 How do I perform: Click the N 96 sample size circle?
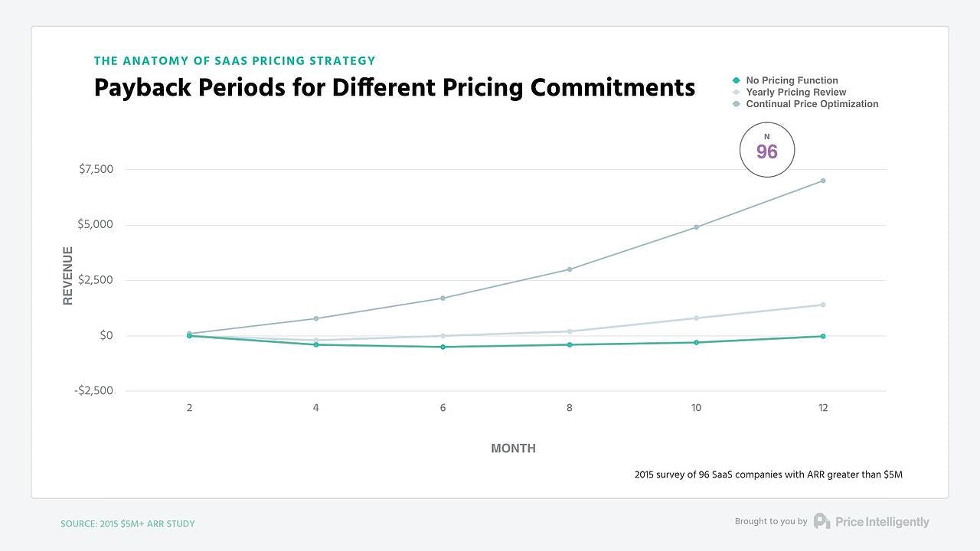click(x=766, y=150)
